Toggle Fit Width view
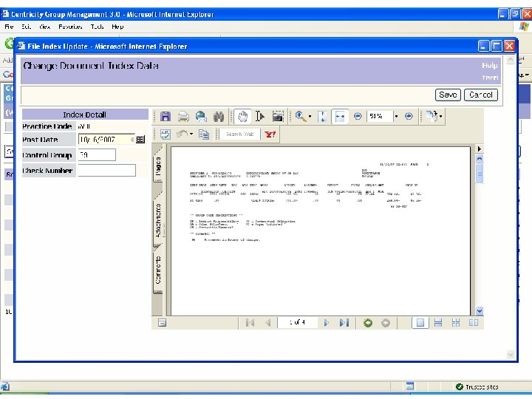Screen dimensions: 532x399 (x=340, y=117)
